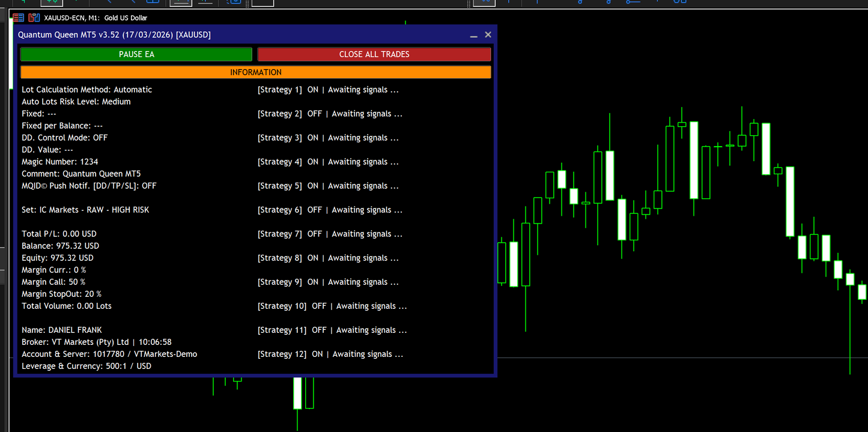Select the Magic Number 1234 entry
The width and height of the screenshot is (868, 432).
coord(59,162)
